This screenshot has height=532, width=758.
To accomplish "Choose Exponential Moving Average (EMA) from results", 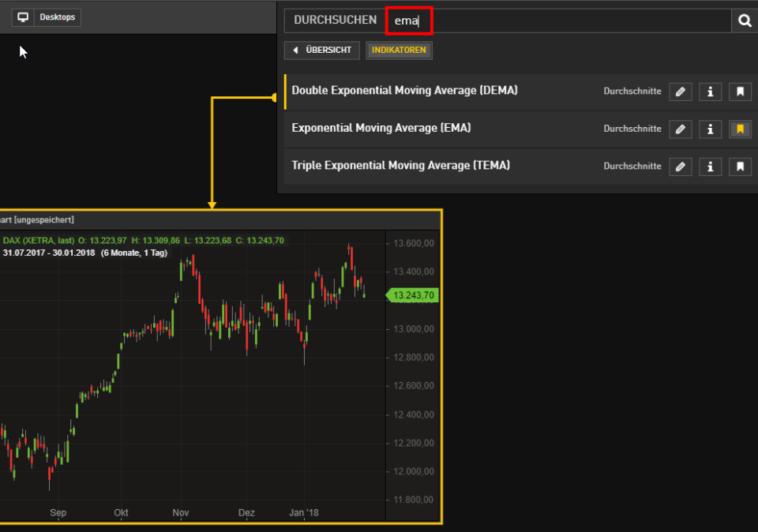I will click(x=381, y=128).
